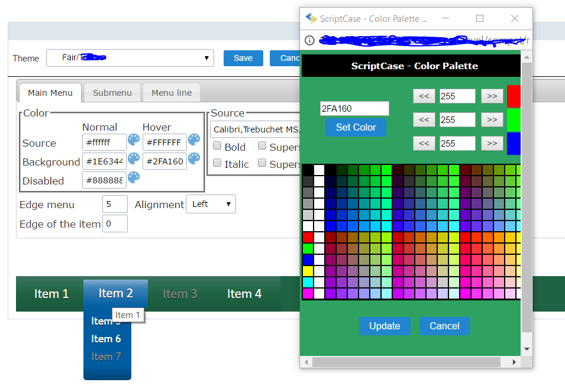
Task: Click the site info icon in address bar
Action: click(x=309, y=40)
